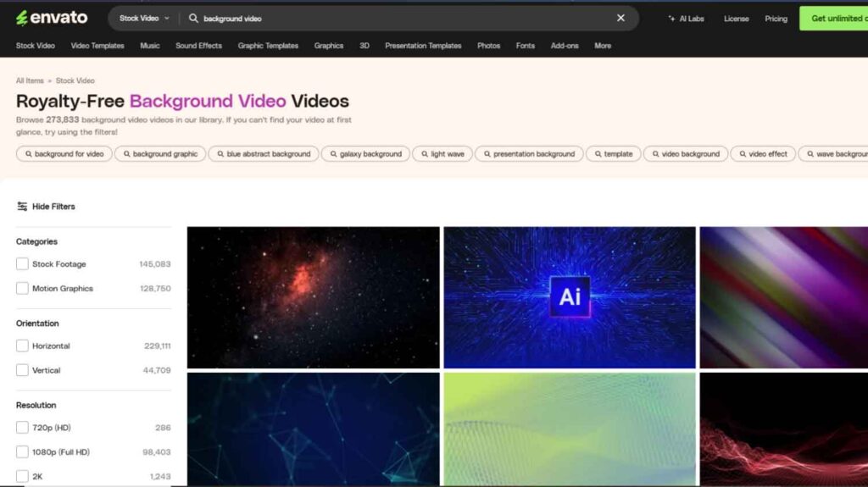The width and height of the screenshot is (868, 487).
Task: Open the AI Labs link
Action: [686, 19]
